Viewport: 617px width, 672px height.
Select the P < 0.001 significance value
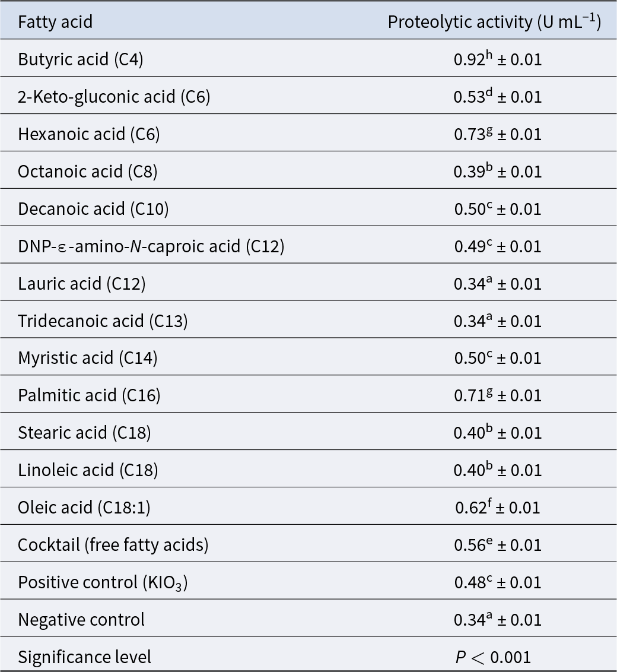tap(493, 657)
